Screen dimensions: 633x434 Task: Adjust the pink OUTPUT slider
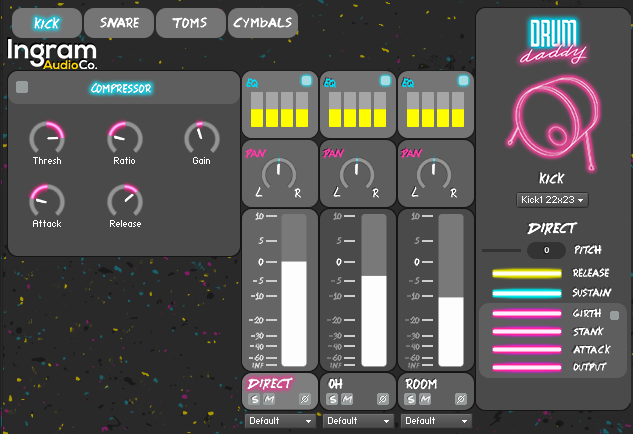[527, 367]
